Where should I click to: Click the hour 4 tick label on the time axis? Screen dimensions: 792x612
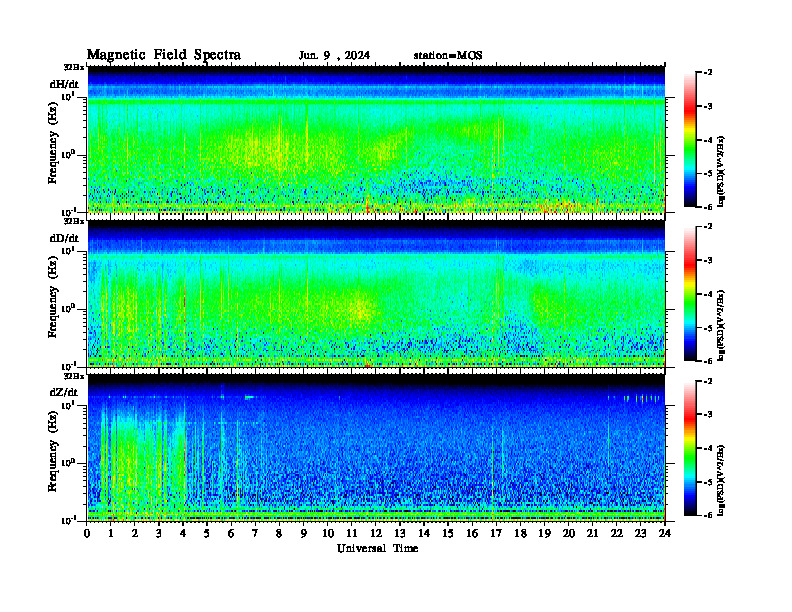183,533
